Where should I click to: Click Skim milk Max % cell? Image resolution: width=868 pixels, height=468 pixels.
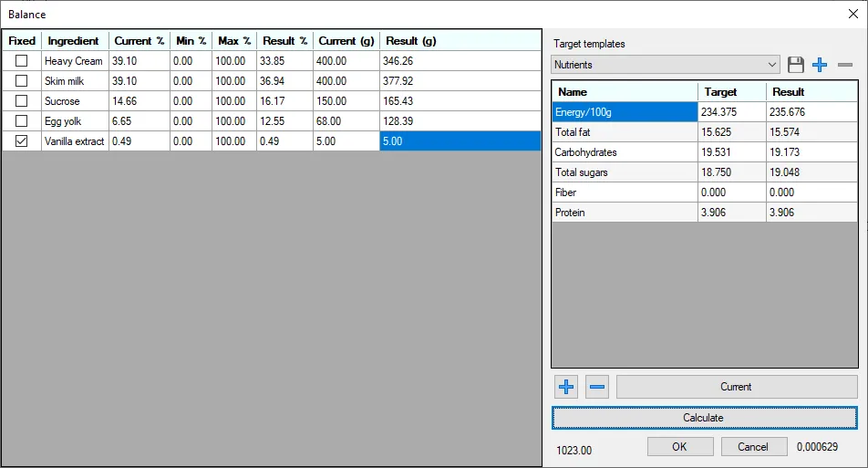[x=233, y=81]
